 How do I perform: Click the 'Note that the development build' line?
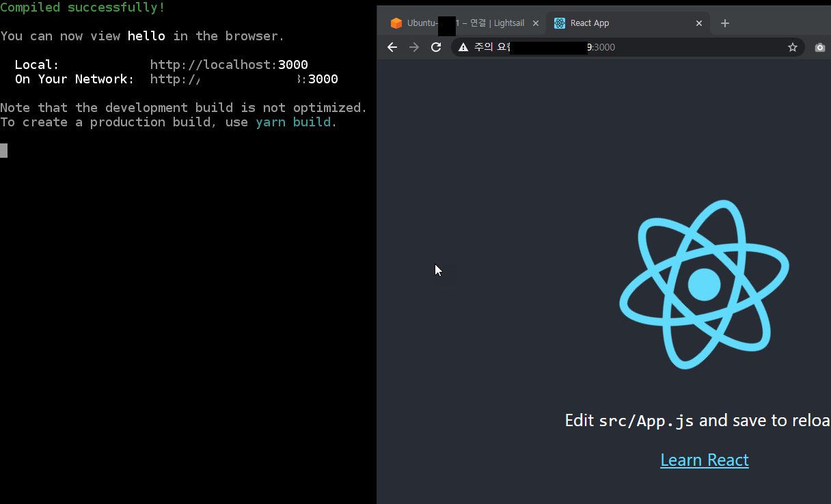[184, 108]
